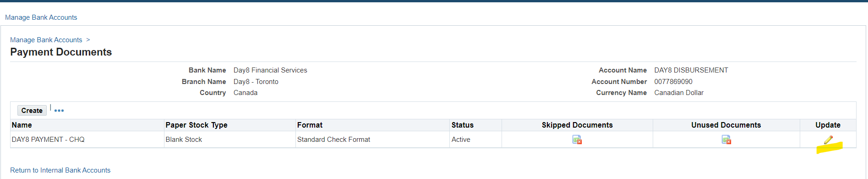868x179 pixels.
Task: Open Skipped Documents icon for DAY8 PAYMENT
Action: pyautogui.click(x=577, y=140)
